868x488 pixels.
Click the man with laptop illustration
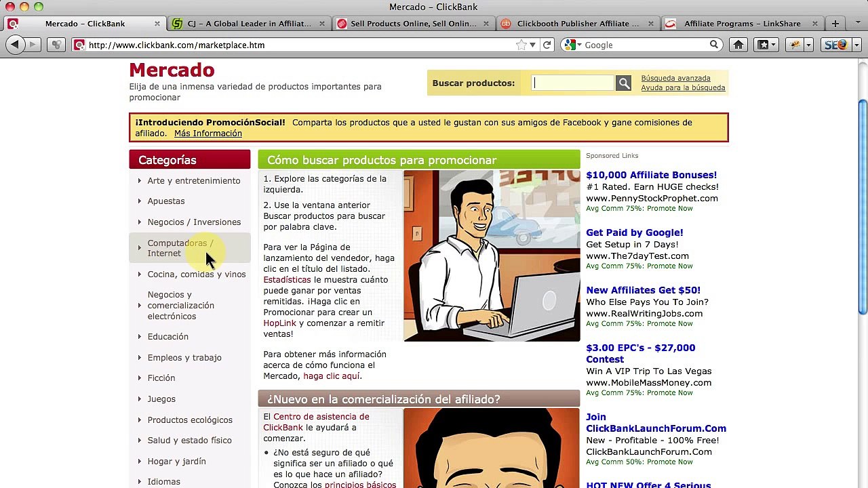[x=492, y=256]
